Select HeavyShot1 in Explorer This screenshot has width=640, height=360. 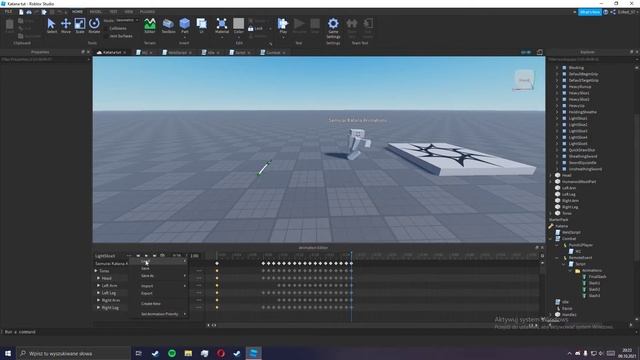tap(579, 93)
